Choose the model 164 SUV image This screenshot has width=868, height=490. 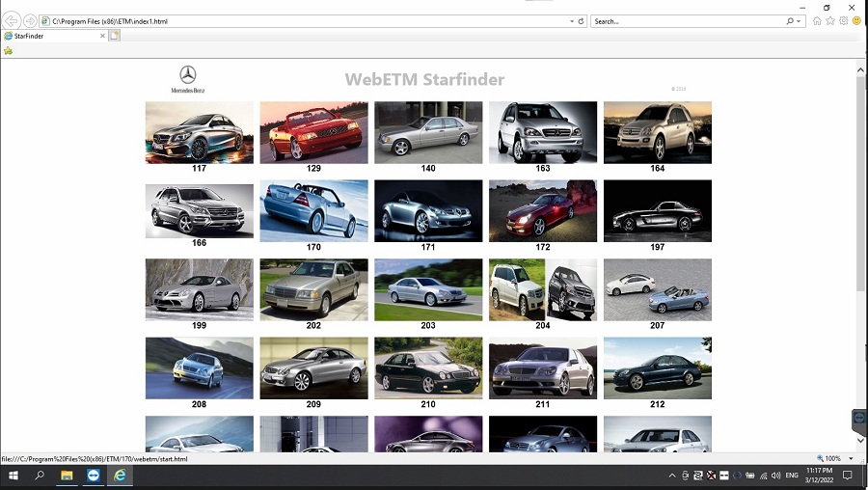point(658,132)
